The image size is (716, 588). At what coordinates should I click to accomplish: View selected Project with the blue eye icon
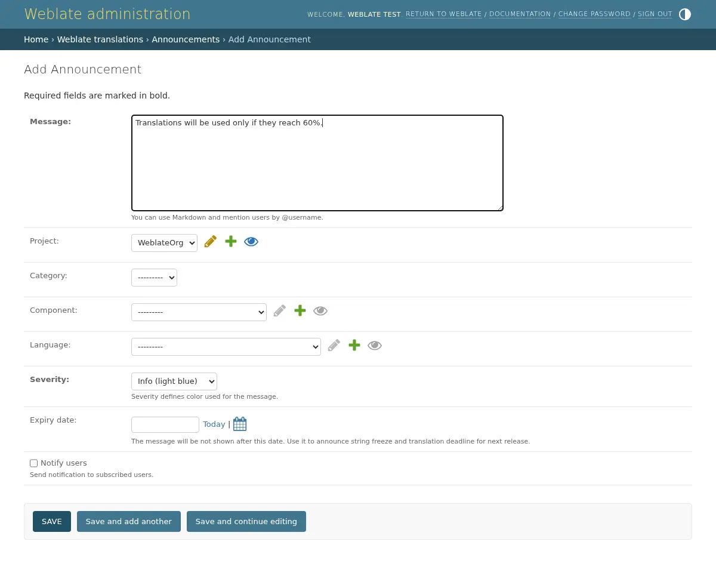pos(251,242)
